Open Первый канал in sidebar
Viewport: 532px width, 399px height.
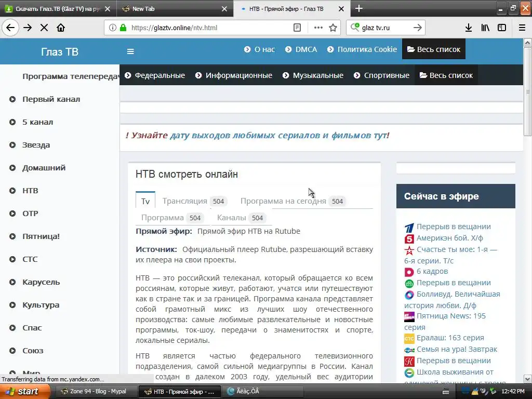51,99
